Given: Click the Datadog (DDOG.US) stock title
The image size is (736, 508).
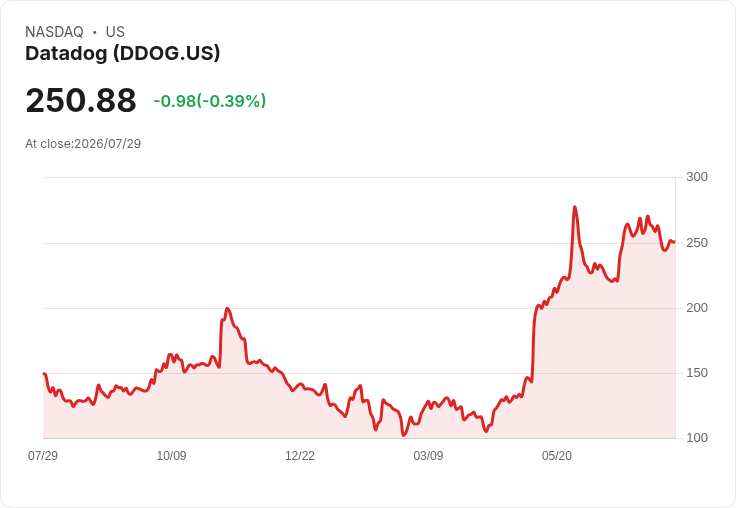Looking at the screenshot, I should (x=123, y=54).
